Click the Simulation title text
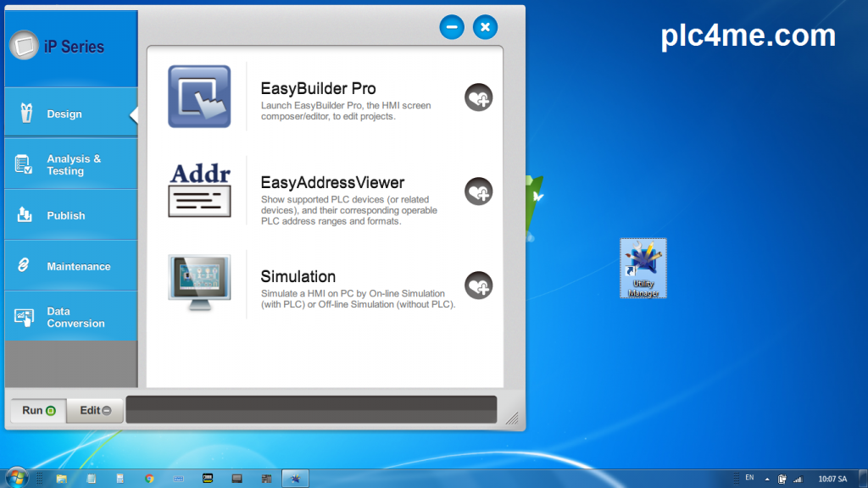The image size is (868, 488). [x=298, y=277]
